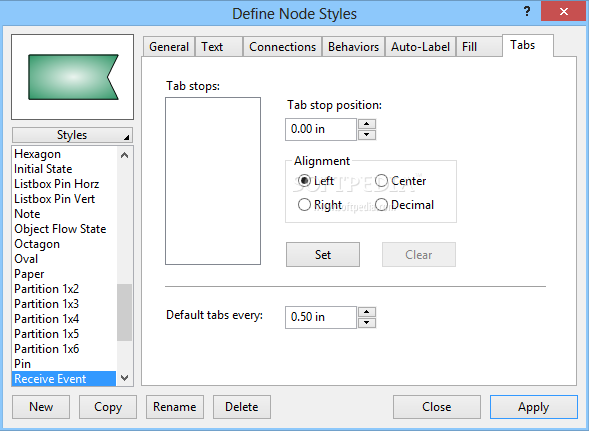
Task: Copy the selected style
Action: click(x=108, y=407)
